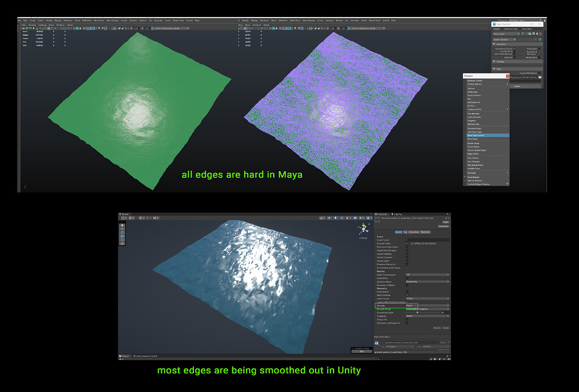The width and height of the screenshot is (579, 392).
Task: Open the Export Selection dropdown in Game Exporter
Action: pos(504,40)
